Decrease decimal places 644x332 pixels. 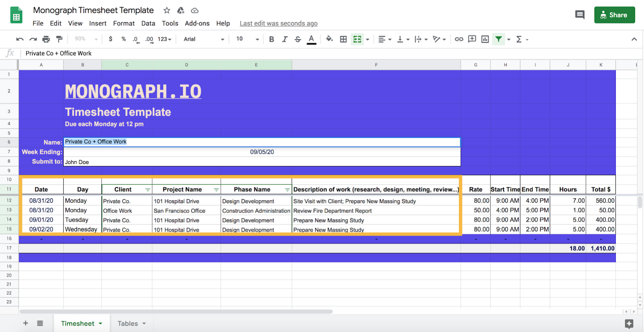click(x=136, y=39)
